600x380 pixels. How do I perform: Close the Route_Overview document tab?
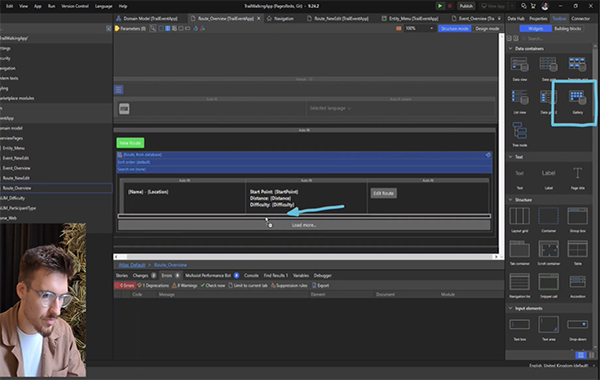click(x=259, y=18)
